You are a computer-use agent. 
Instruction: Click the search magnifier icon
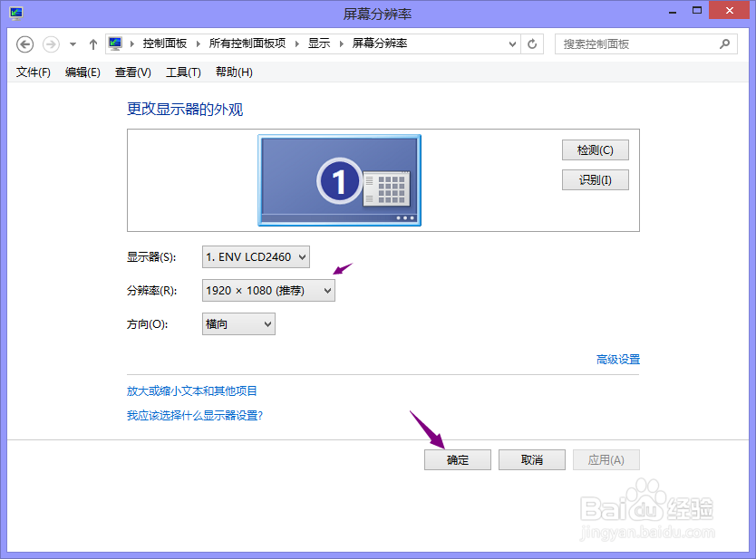pyautogui.click(x=723, y=43)
